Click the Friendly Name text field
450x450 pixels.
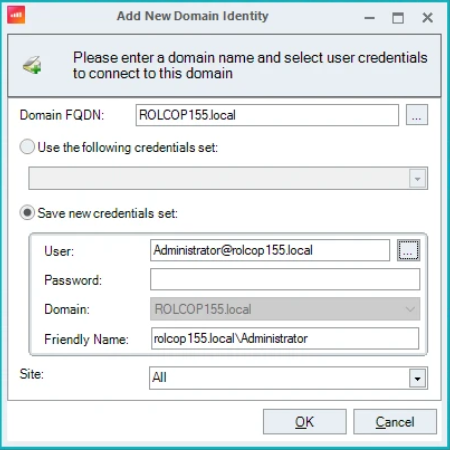(x=285, y=338)
